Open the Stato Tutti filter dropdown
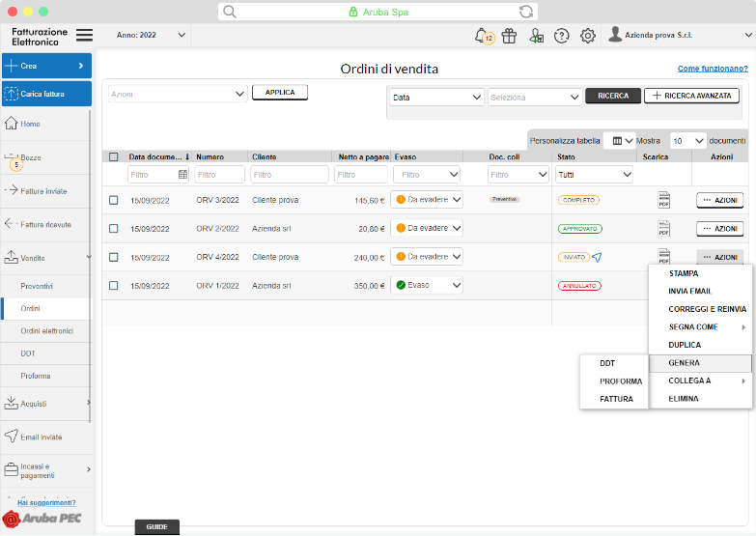 pos(594,175)
